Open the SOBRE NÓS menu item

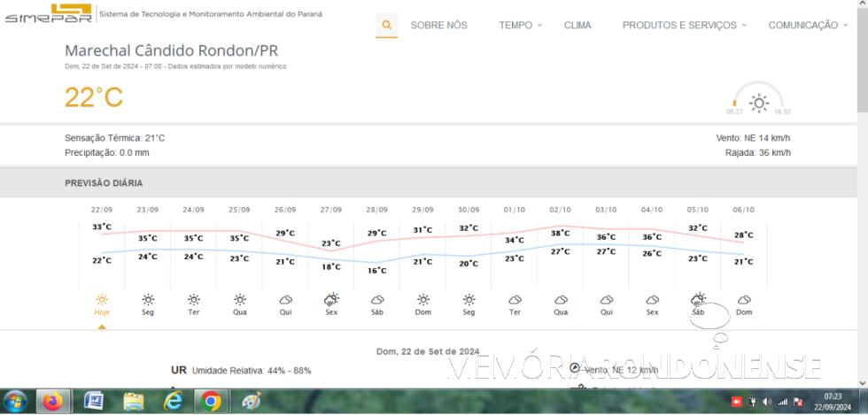coord(438,26)
